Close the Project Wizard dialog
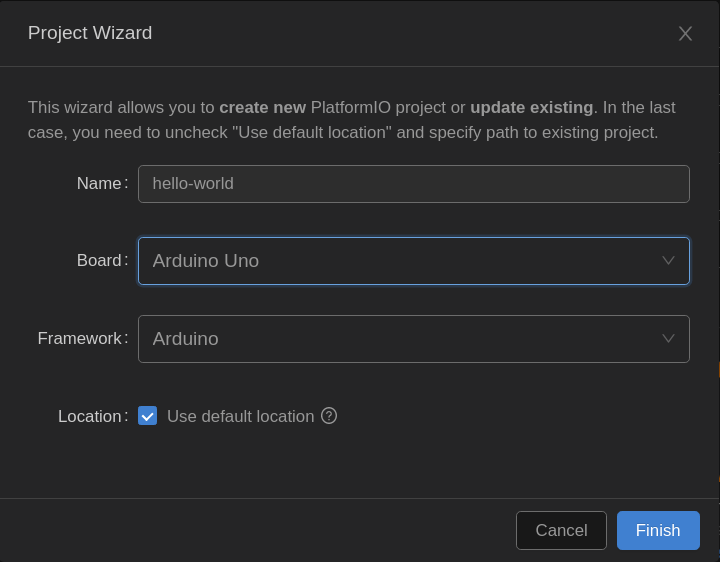The image size is (720, 562). pyautogui.click(x=685, y=33)
